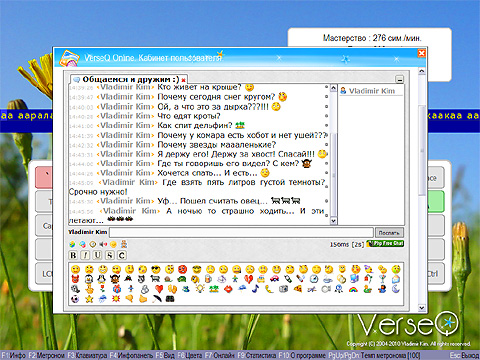Insert the black umbrella emoticon
Screen dimensions: 480x360
157,299
